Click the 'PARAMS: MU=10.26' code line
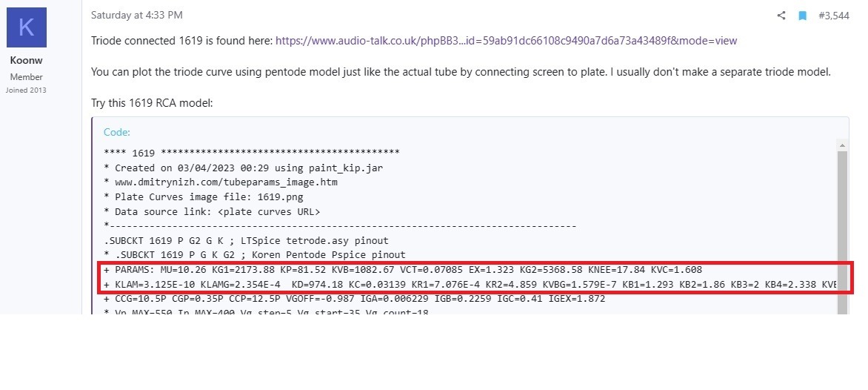 point(403,270)
